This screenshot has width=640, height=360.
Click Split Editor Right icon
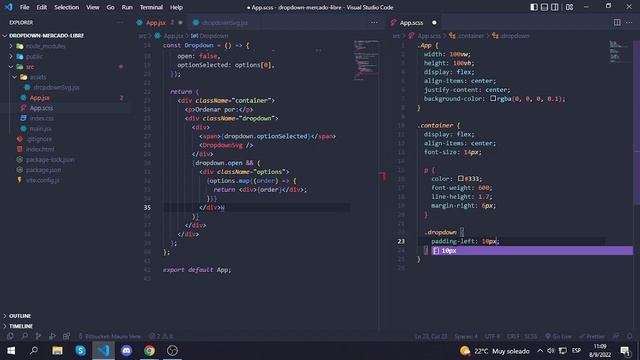coord(617,22)
